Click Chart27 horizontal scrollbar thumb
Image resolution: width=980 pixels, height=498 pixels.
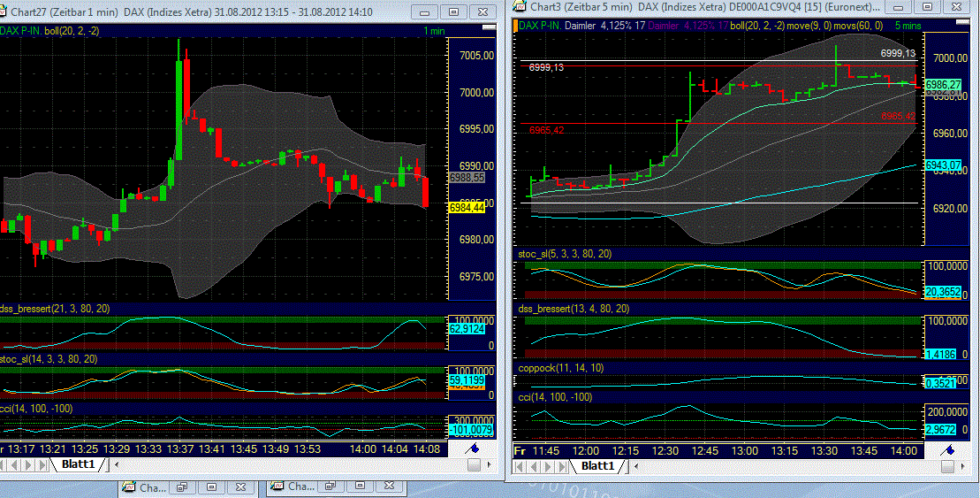point(475,465)
